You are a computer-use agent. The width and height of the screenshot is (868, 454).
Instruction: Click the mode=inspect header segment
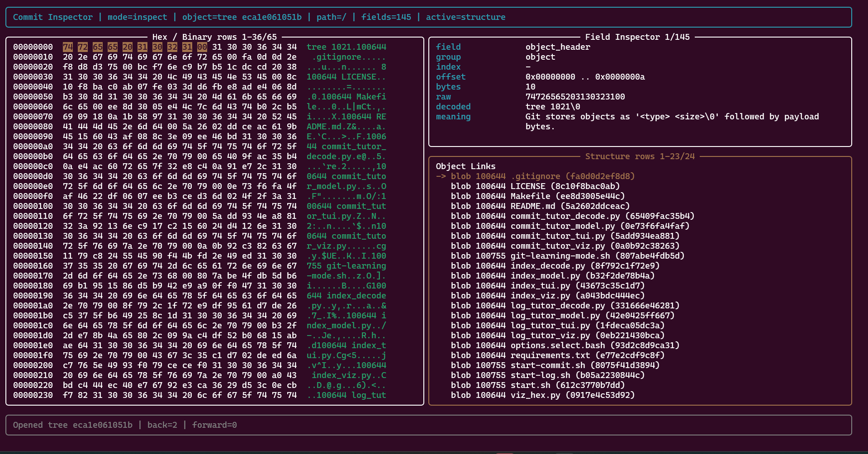click(138, 17)
